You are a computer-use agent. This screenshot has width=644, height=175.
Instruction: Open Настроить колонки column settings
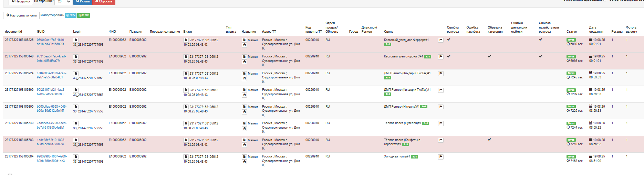click(x=21, y=15)
